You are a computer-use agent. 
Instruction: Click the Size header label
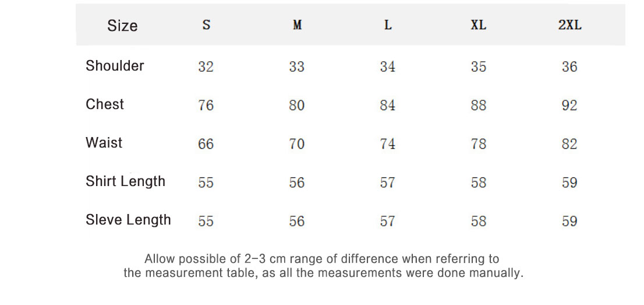pos(122,26)
